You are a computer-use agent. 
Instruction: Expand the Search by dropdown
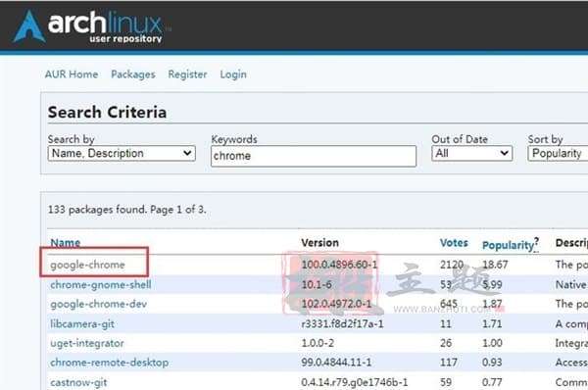point(122,154)
